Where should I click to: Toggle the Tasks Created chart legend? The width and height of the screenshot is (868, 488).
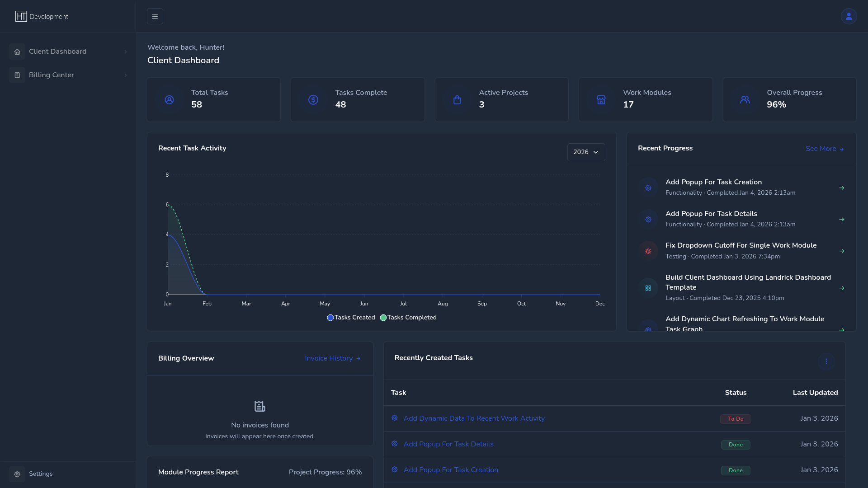tap(351, 318)
